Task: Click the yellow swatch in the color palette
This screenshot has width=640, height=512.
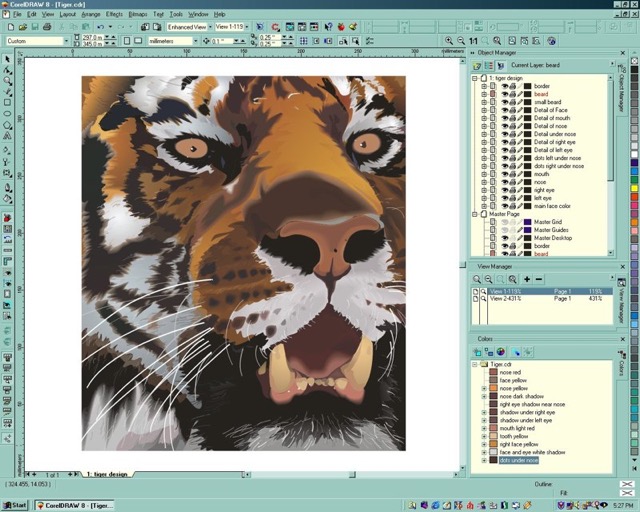Action: tap(634, 188)
